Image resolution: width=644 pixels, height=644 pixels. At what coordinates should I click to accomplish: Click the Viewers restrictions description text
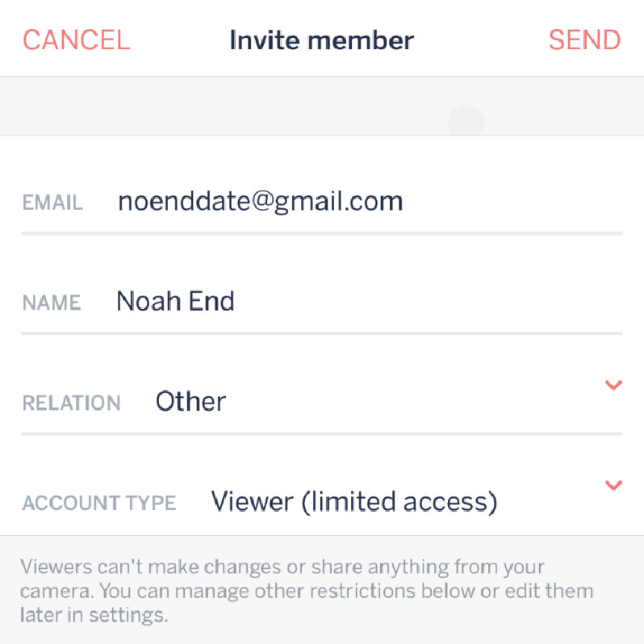[307, 591]
